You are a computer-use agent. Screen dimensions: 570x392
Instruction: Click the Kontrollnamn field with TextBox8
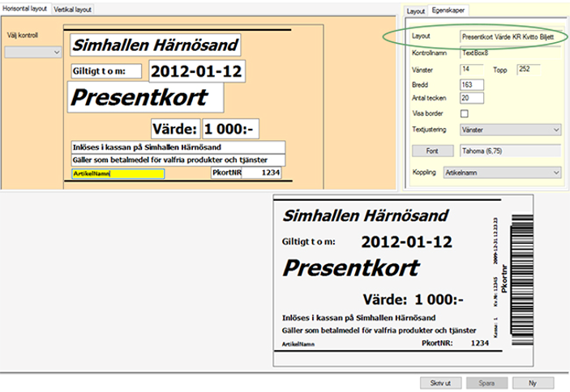click(x=510, y=53)
